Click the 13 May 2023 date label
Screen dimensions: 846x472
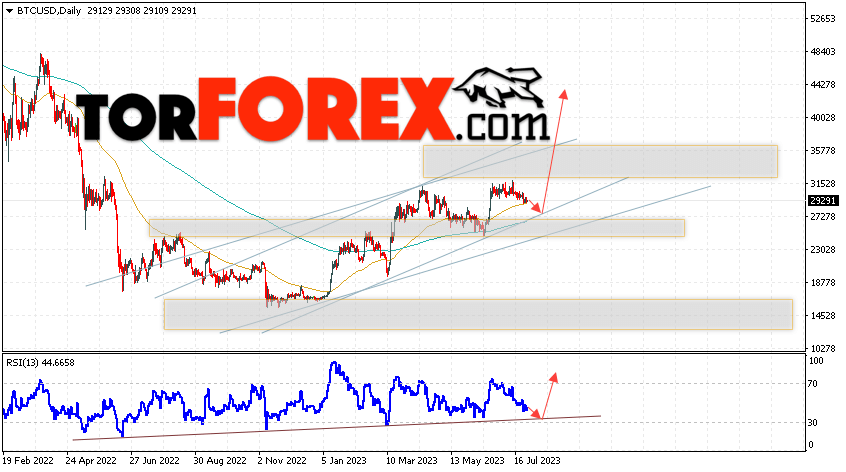tap(477, 461)
